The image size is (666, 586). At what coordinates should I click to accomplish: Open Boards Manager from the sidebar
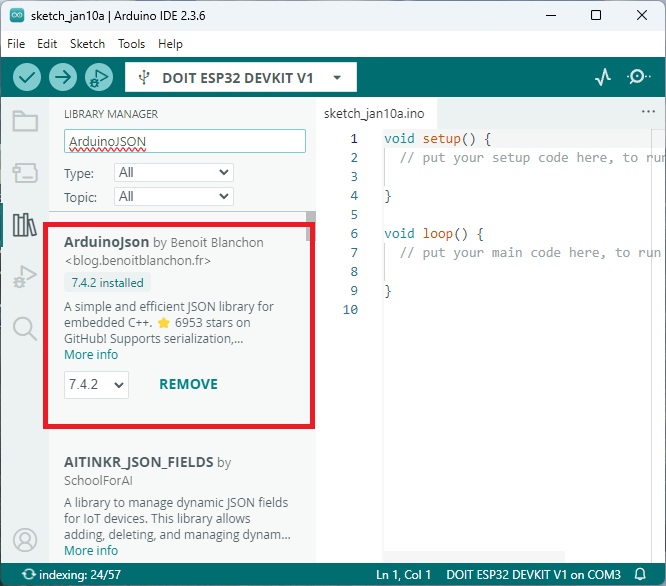tap(25, 174)
